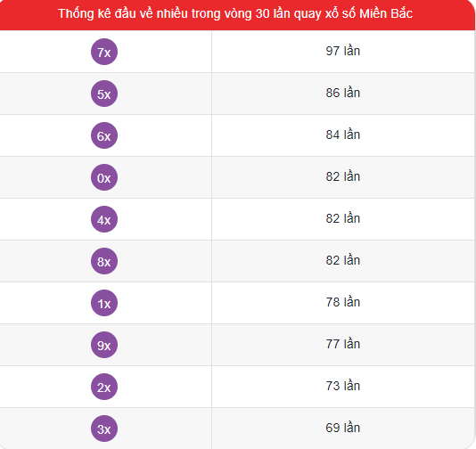
Task: Click the "84 lần" count text
Action: (x=342, y=135)
